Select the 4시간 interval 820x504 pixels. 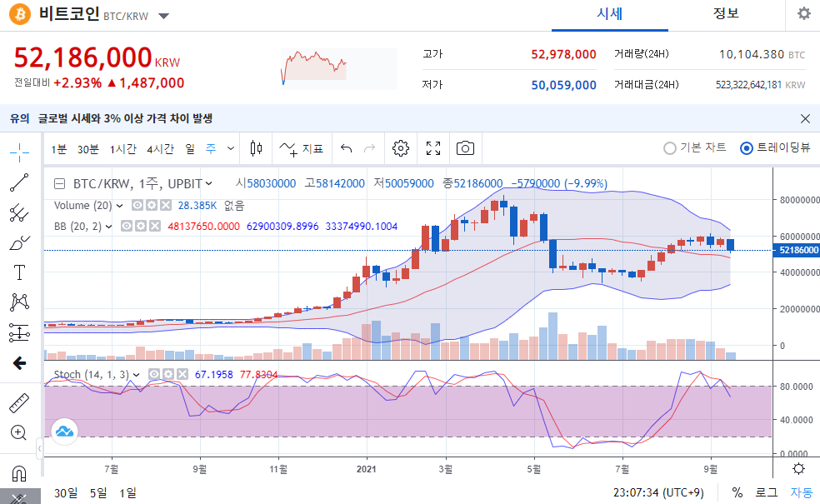coord(160,149)
